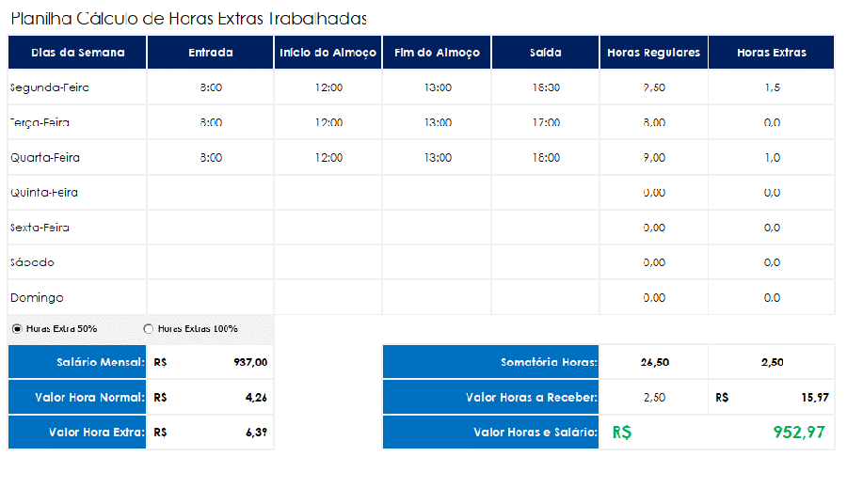Click Segunda-Feira Fim do Almoço cell

click(437, 87)
